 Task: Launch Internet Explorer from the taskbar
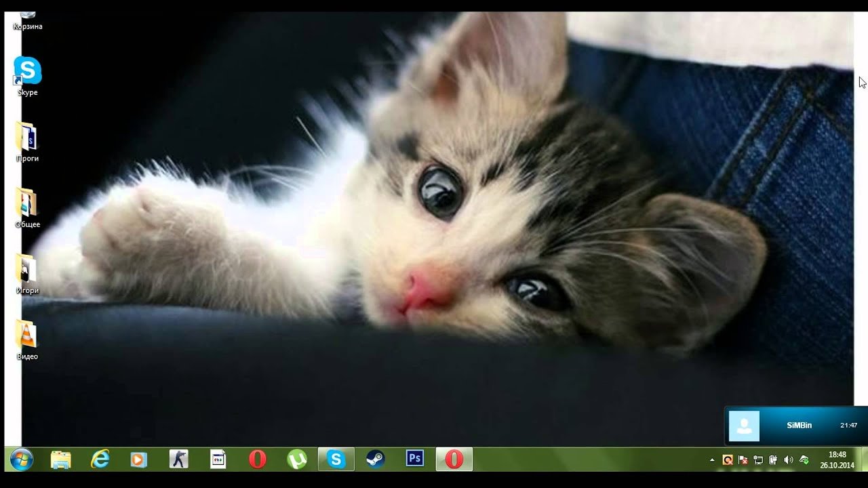click(x=100, y=460)
